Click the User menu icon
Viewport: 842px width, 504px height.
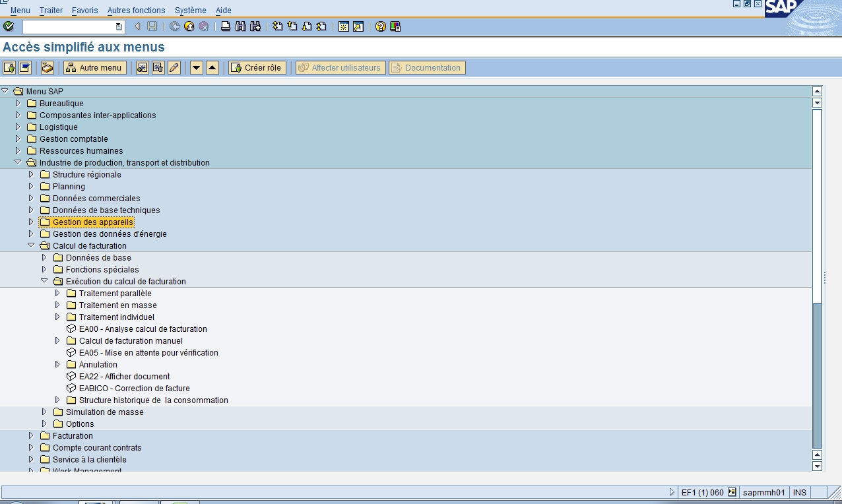tap(10, 67)
